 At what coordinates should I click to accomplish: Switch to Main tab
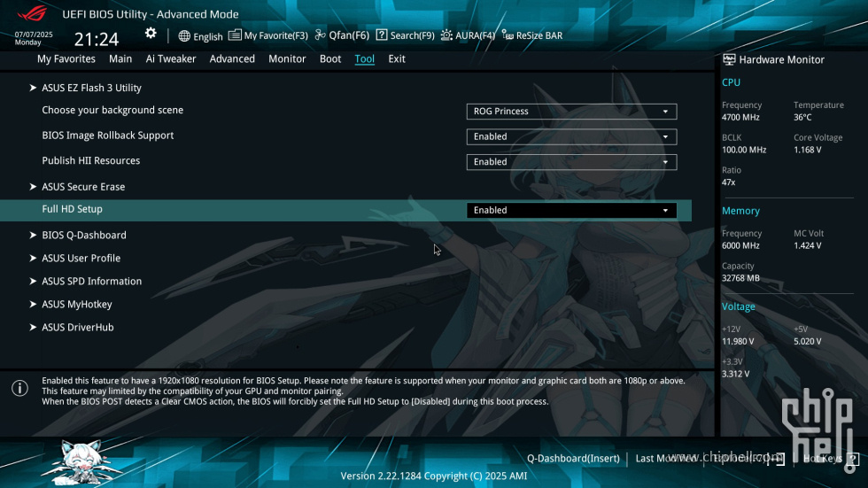click(x=120, y=58)
